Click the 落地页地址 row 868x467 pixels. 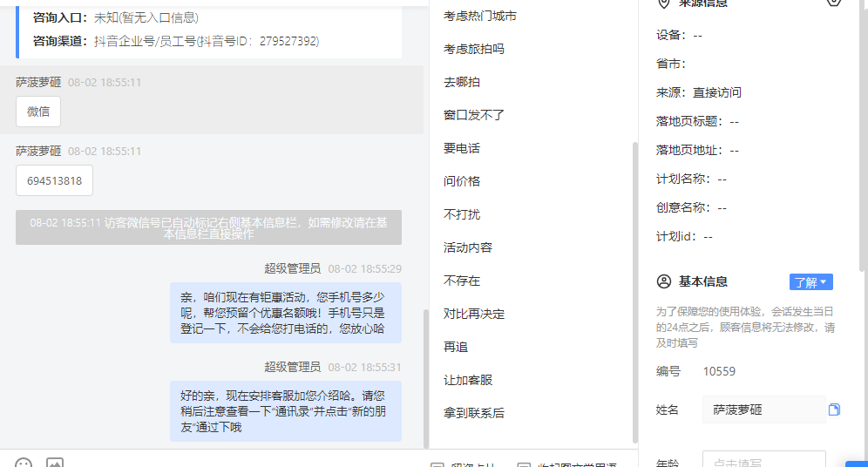pos(697,150)
